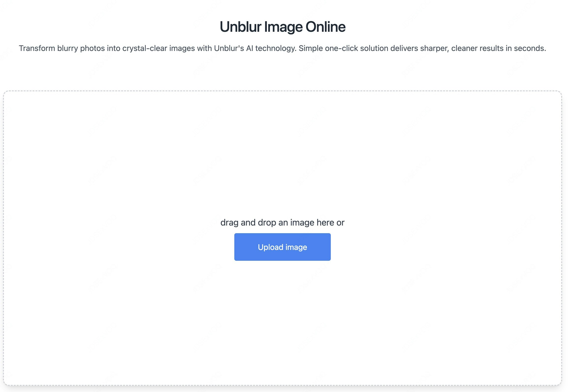The width and height of the screenshot is (572, 392).
Task: Click the "drag and drop an image here or" text
Action: (x=282, y=223)
